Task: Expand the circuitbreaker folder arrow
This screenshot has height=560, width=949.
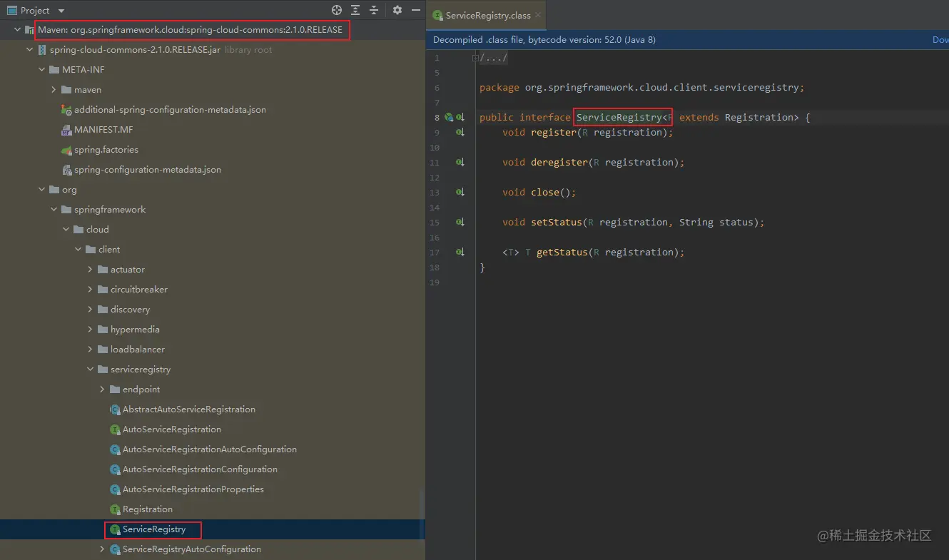Action: click(x=90, y=290)
